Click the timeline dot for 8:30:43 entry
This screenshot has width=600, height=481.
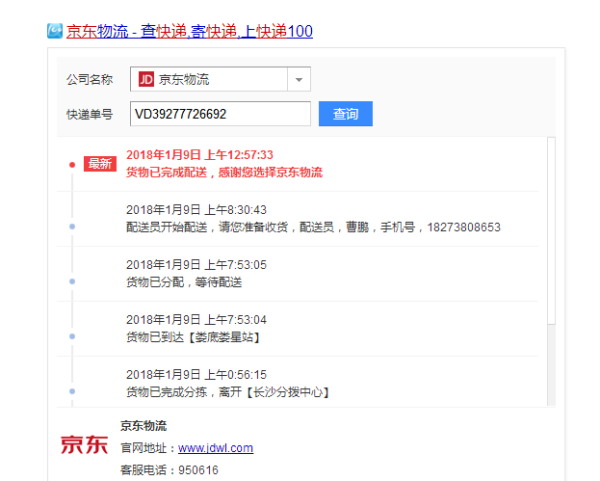coord(72,227)
